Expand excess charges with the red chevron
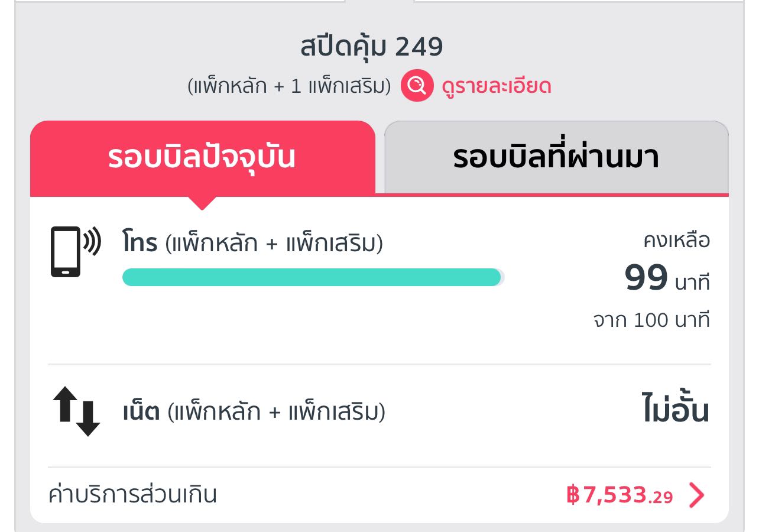 tap(697, 495)
